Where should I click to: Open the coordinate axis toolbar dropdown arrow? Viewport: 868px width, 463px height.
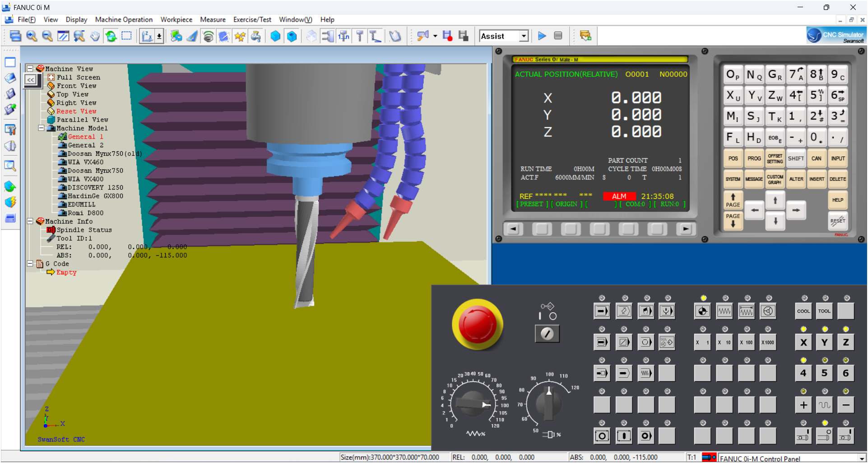159,36
